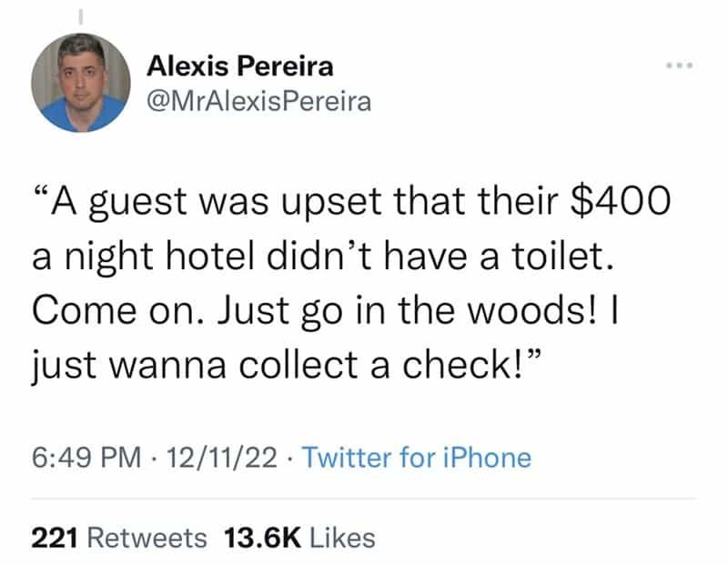Open the Likes label list
Image resolution: width=728 pixels, height=565 pixels.
[x=342, y=538]
